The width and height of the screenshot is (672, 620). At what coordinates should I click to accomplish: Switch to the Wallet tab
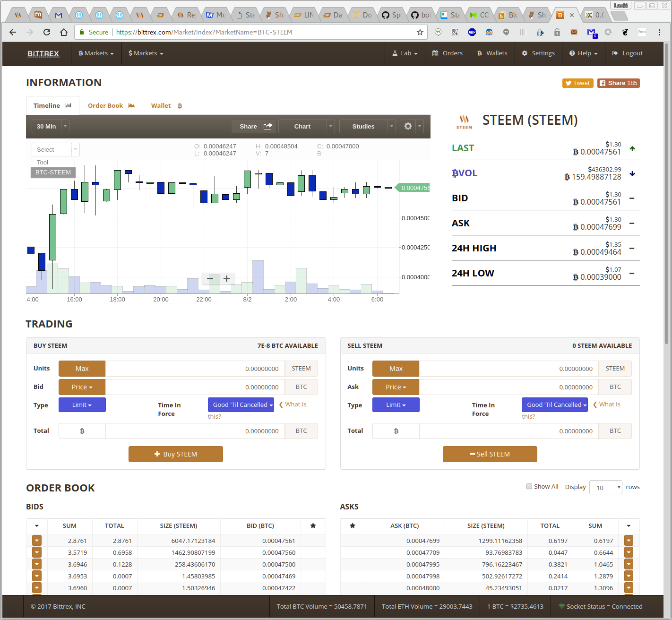tap(166, 105)
